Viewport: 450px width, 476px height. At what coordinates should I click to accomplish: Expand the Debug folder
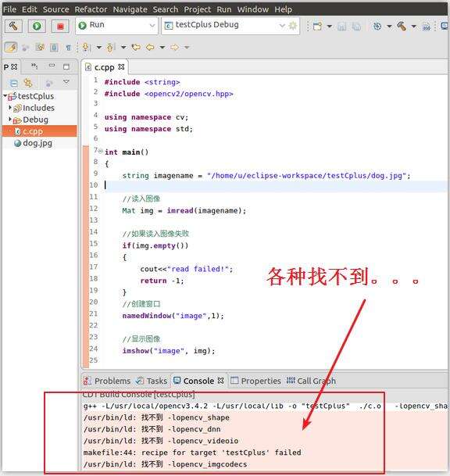tap(10, 119)
